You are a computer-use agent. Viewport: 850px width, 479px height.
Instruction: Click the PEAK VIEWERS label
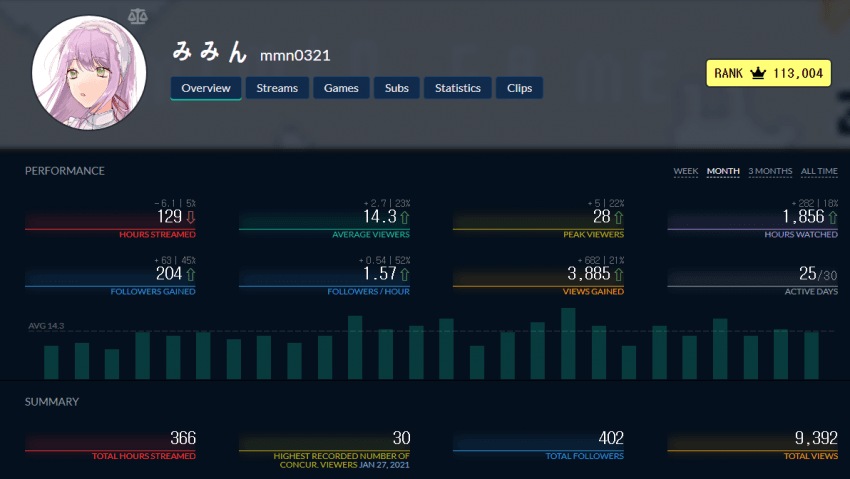(x=593, y=235)
